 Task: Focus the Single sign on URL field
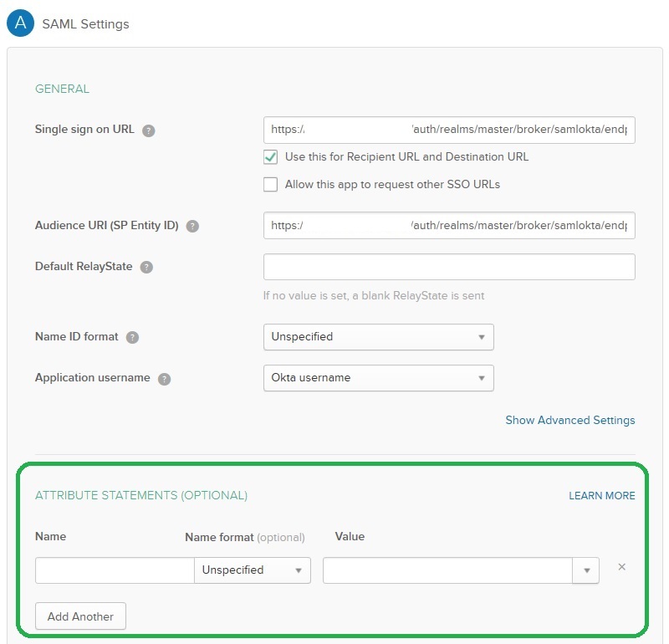(x=449, y=130)
